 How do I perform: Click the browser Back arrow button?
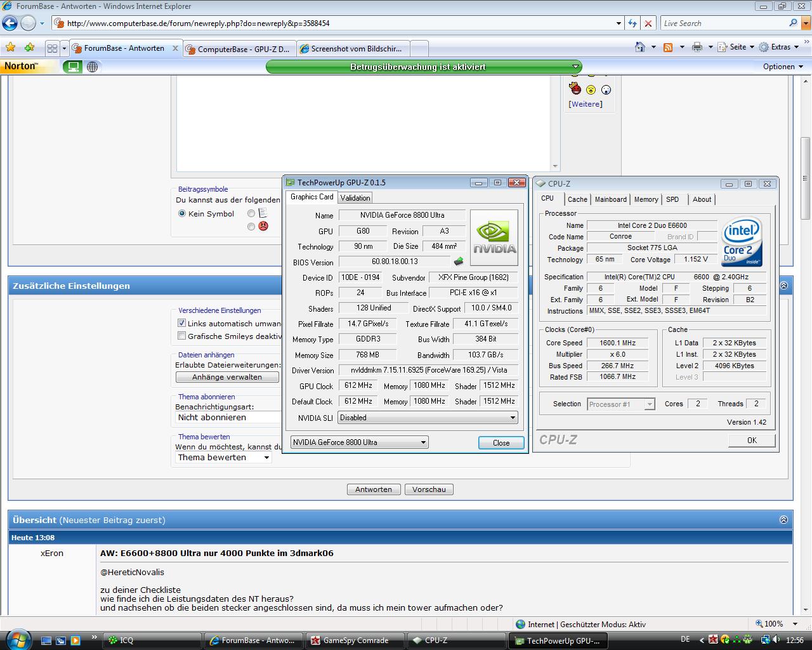pyautogui.click(x=10, y=23)
